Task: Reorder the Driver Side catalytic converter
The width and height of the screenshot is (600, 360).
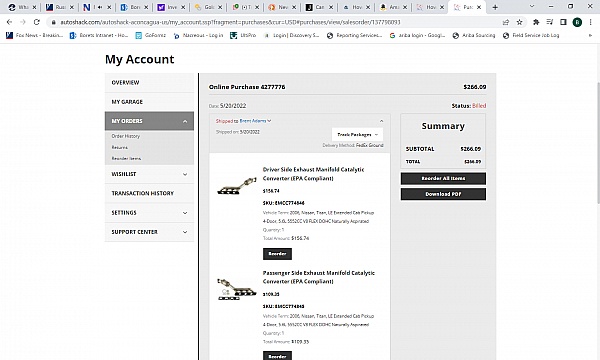Action: point(277,254)
